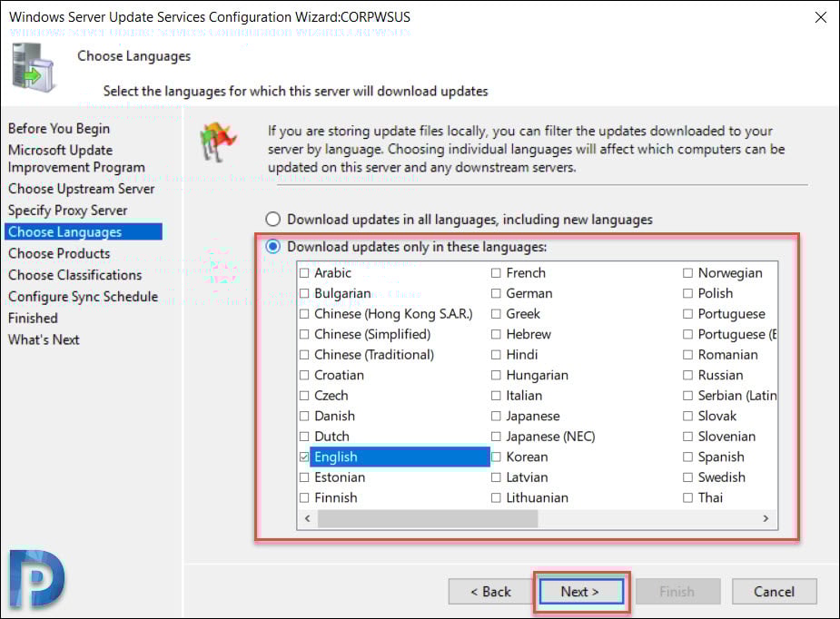Screen dimensions: 840x619
Task: Check the Finnish language checkbox
Action: click(x=304, y=497)
